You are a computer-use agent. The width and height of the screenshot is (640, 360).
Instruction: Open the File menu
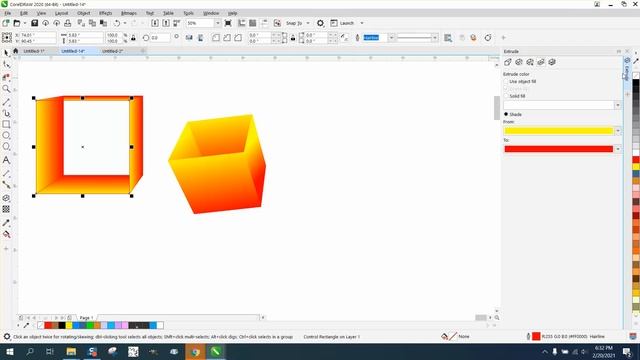pyautogui.click(x=8, y=13)
